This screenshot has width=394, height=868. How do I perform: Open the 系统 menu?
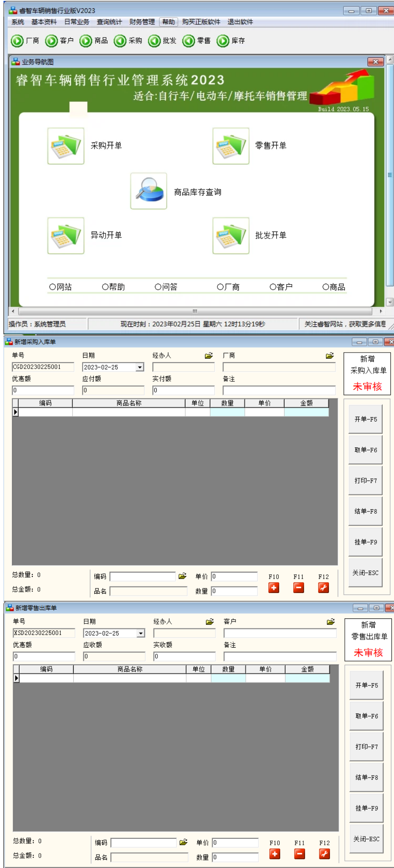(18, 22)
